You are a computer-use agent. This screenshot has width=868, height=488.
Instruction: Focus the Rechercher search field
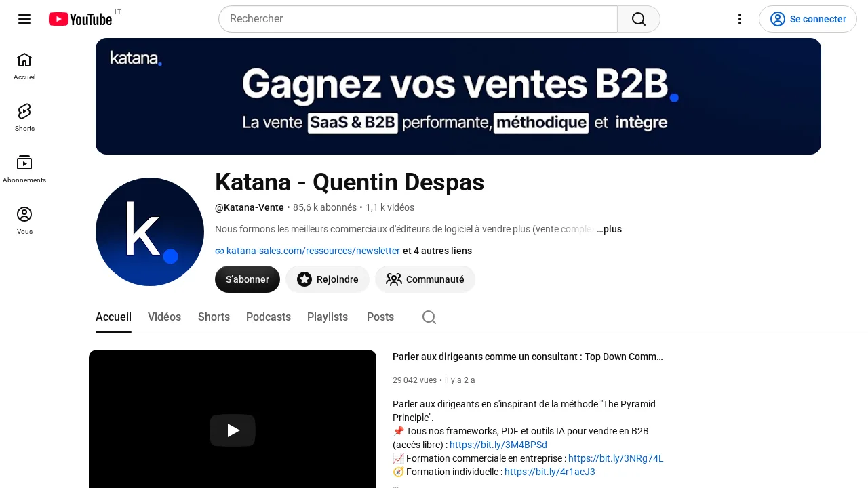(x=418, y=19)
